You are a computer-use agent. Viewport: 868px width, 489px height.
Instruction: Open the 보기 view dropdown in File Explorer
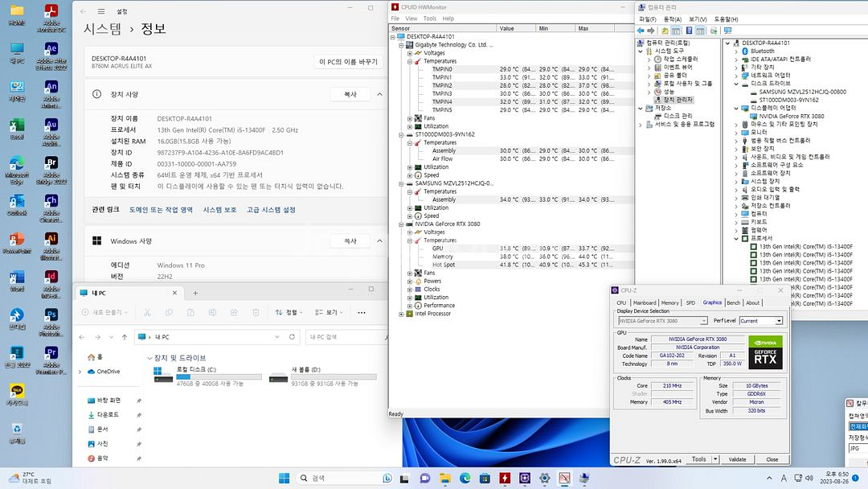[x=329, y=312]
